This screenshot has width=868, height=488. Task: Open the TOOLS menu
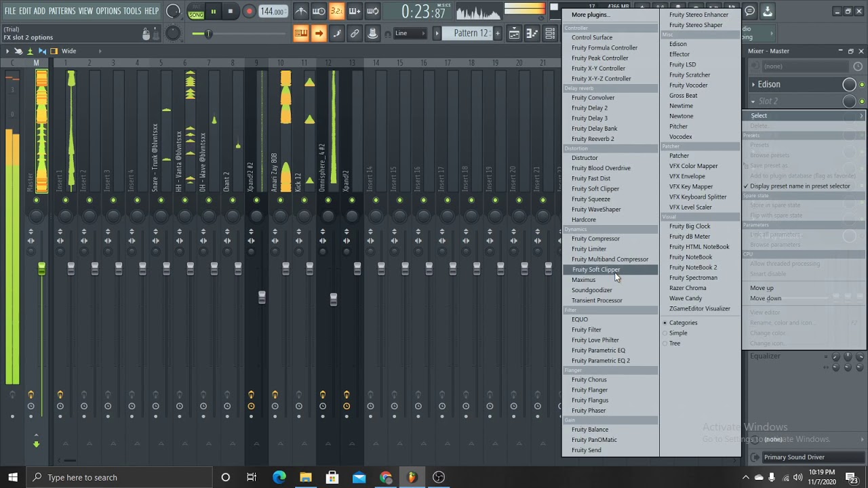tap(132, 11)
